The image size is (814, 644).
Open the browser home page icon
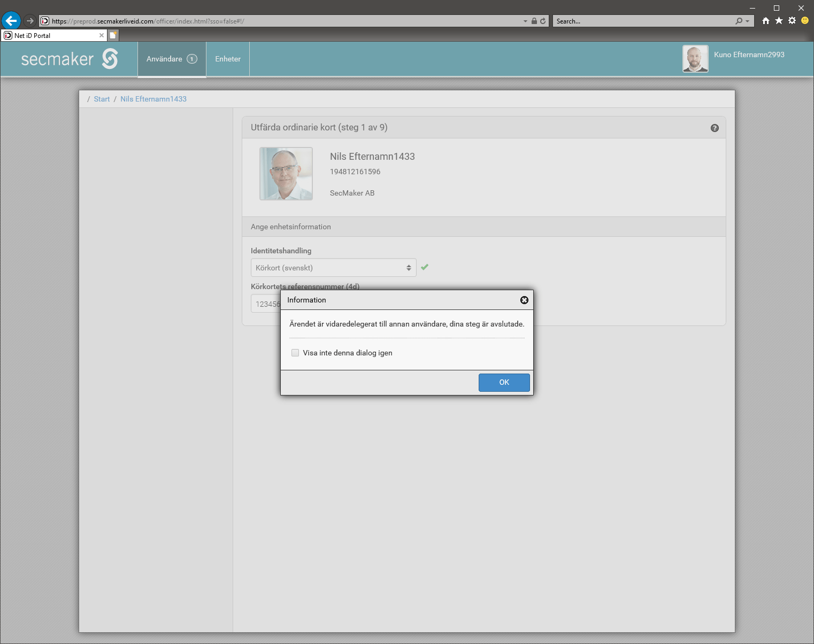coord(766,21)
